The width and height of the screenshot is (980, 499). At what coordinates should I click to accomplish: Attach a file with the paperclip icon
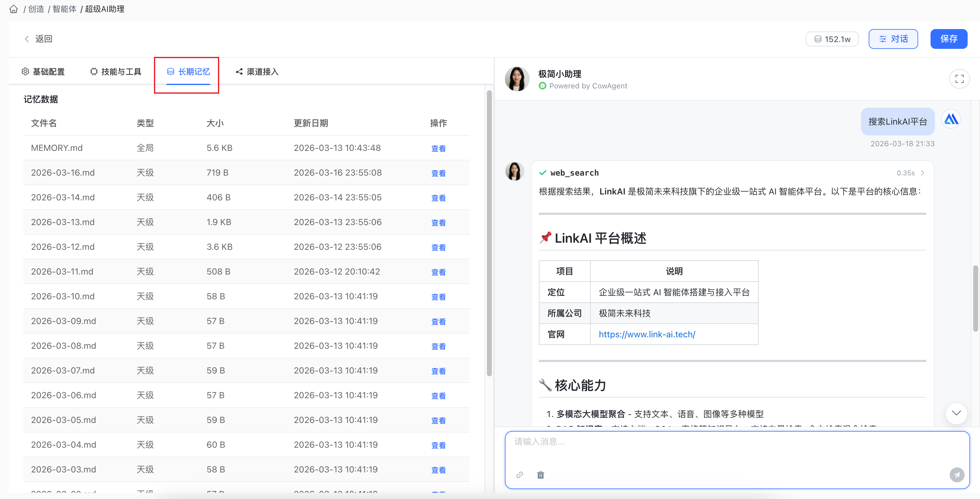[x=520, y=475]
